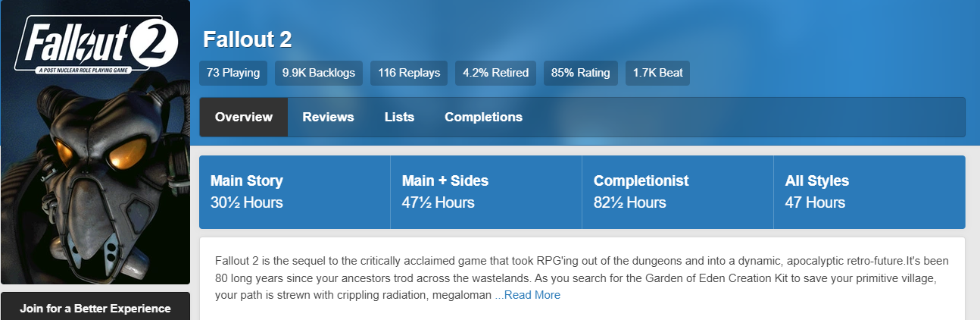Click the 9.9K Backlogs badge
This screenshot has height=320, width=980.
[319, 73]
